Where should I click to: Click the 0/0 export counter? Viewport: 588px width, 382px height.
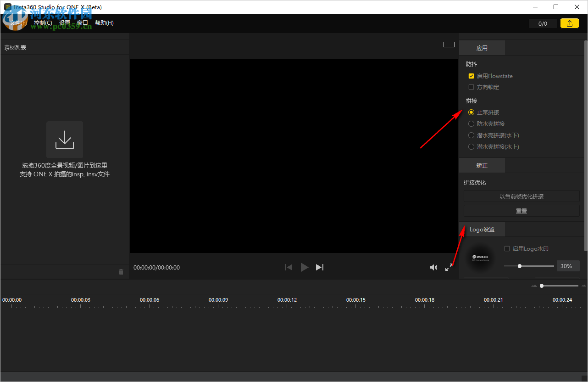point(543,23)
